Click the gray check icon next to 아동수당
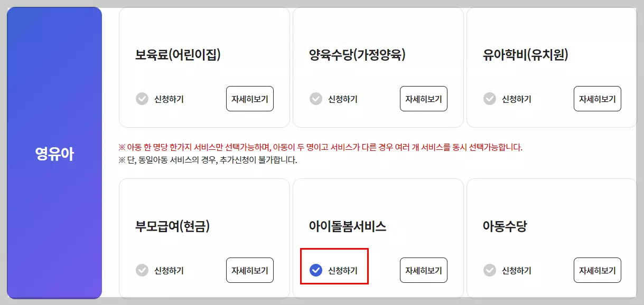The height and width of the screenshot is (305, 644). coord(489,270)
